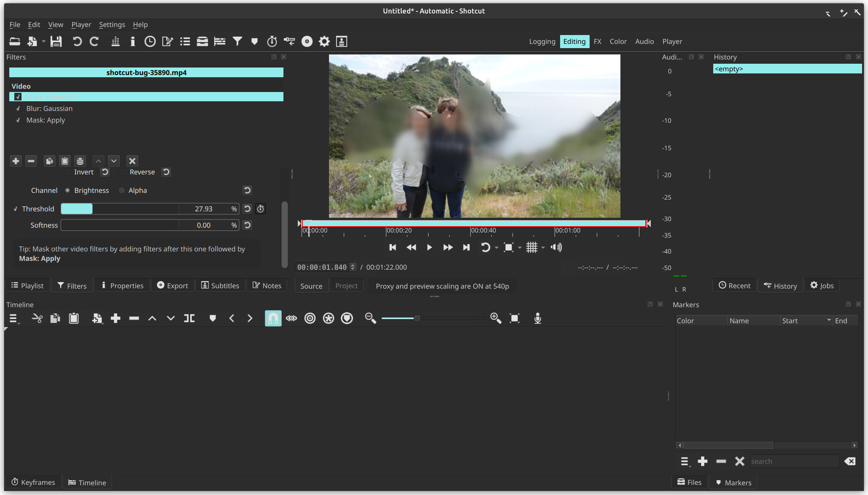Open the Player menu
868x495 pixels.
click(x=81, y=24)
